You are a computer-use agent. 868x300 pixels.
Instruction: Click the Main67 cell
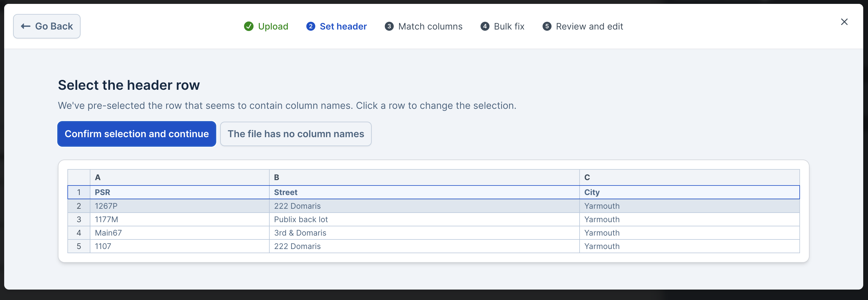pyautogui.click(x=180, y=233)
